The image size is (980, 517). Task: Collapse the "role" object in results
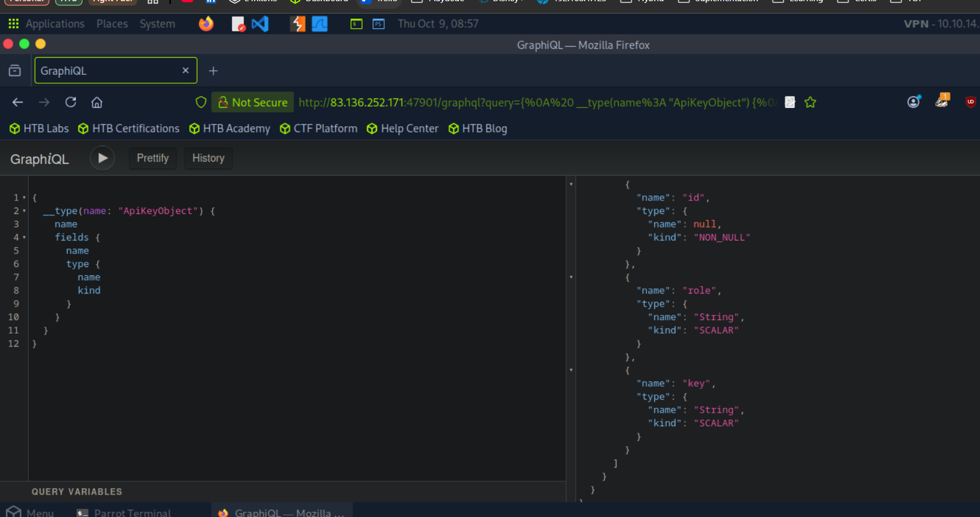click(x=571, y=277)
